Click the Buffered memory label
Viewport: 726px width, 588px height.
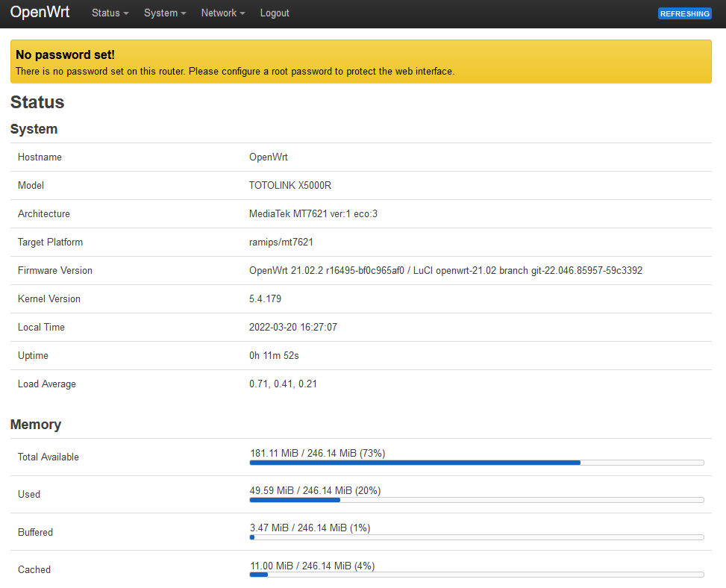point(35,533)
